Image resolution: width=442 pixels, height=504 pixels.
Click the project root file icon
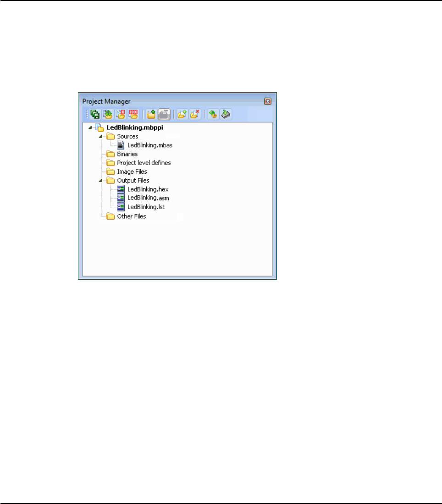click(99, 127)
